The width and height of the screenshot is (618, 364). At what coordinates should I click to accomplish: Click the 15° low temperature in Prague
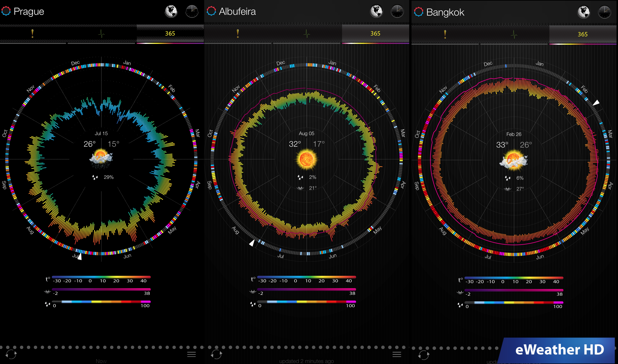click(113, 144)
